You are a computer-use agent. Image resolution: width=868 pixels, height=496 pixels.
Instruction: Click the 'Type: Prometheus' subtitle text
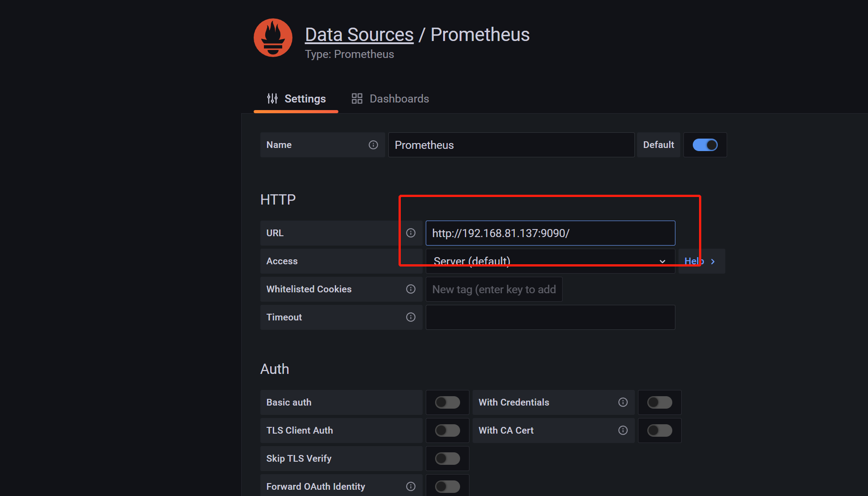pyautogui.click(x=350, y=54)
